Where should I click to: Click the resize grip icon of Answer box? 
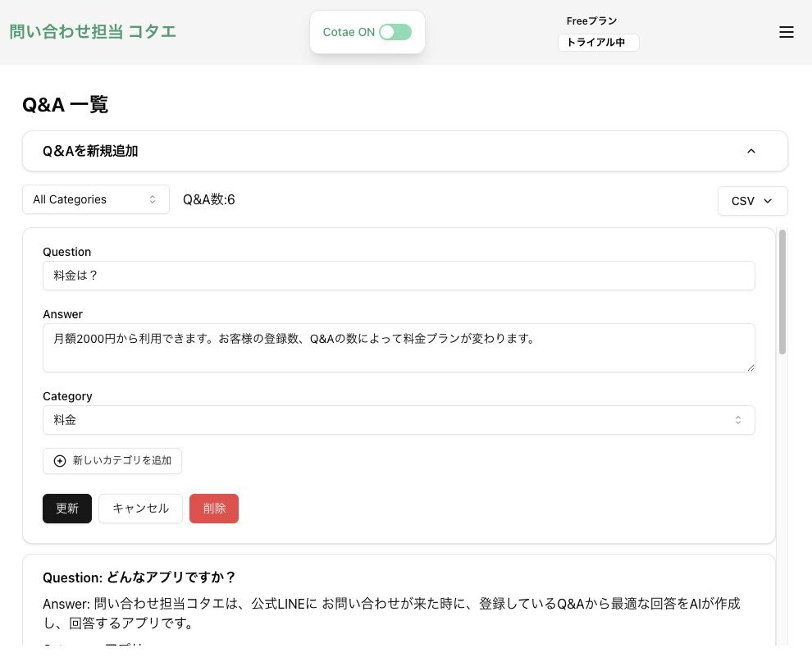pos(750,367)
